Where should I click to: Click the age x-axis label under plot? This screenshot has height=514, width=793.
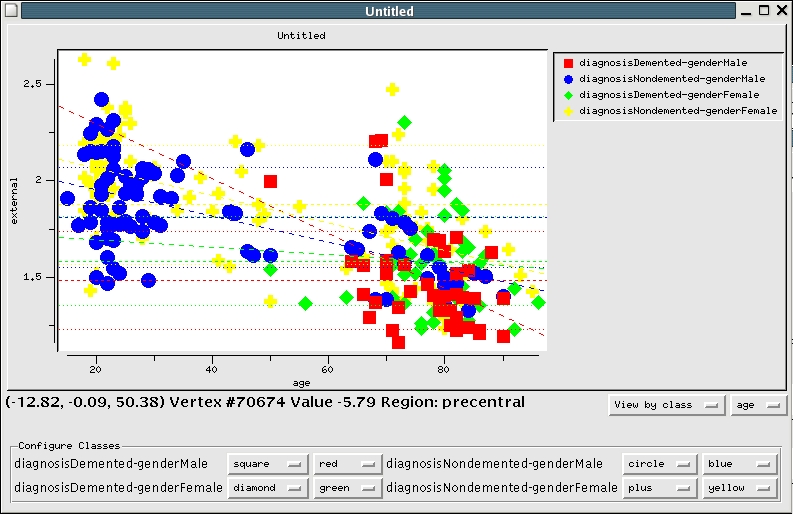click(301, 382)
